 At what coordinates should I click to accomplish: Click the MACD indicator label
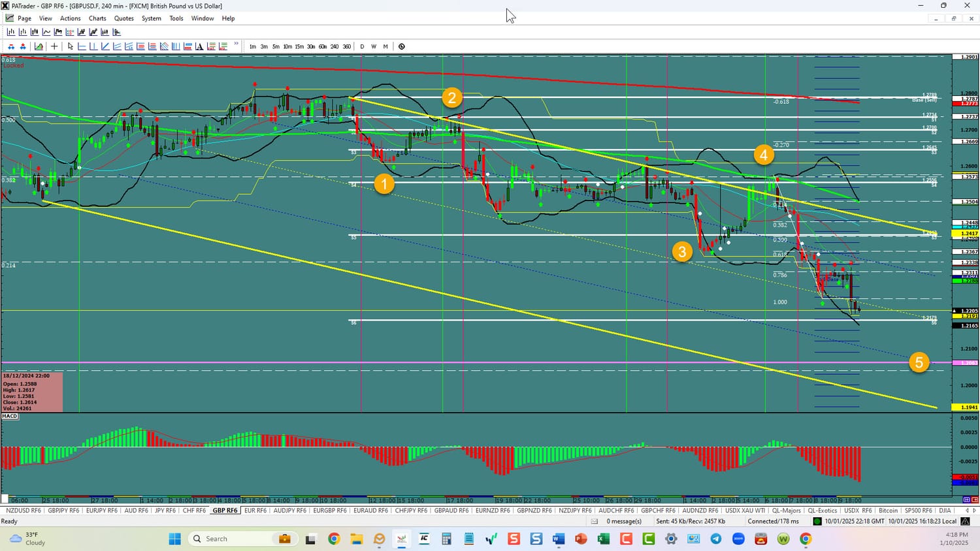[10, 416]
